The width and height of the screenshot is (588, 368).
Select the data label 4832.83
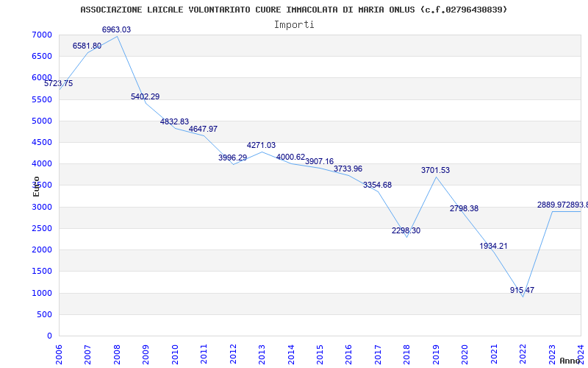174,121
